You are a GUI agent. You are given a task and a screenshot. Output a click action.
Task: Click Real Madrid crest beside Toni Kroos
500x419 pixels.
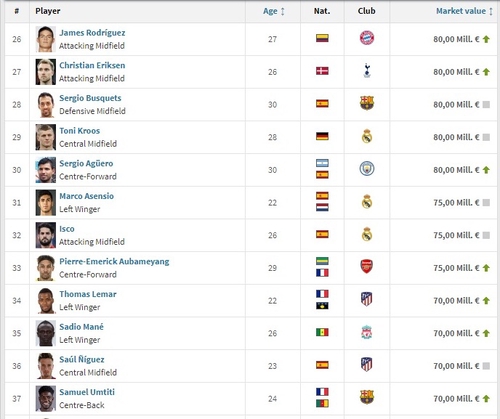tap(367, 136)
